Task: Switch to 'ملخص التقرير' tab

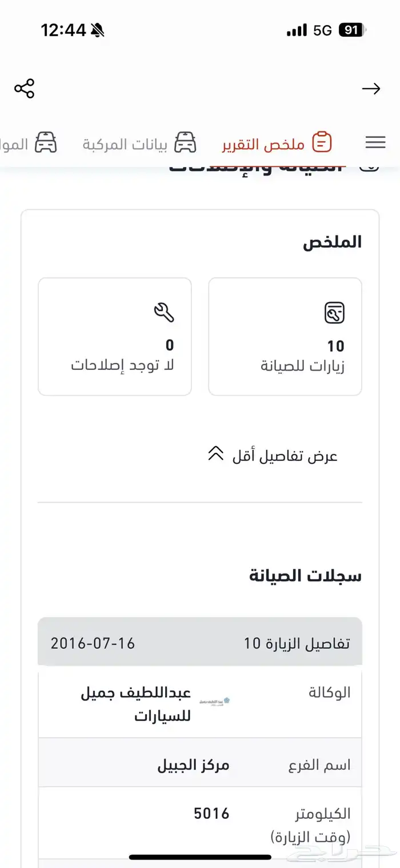Action: (263, 144)
